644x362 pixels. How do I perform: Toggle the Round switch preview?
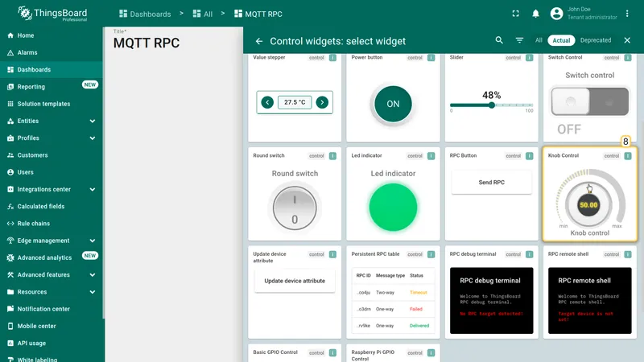tap(295, 208)
